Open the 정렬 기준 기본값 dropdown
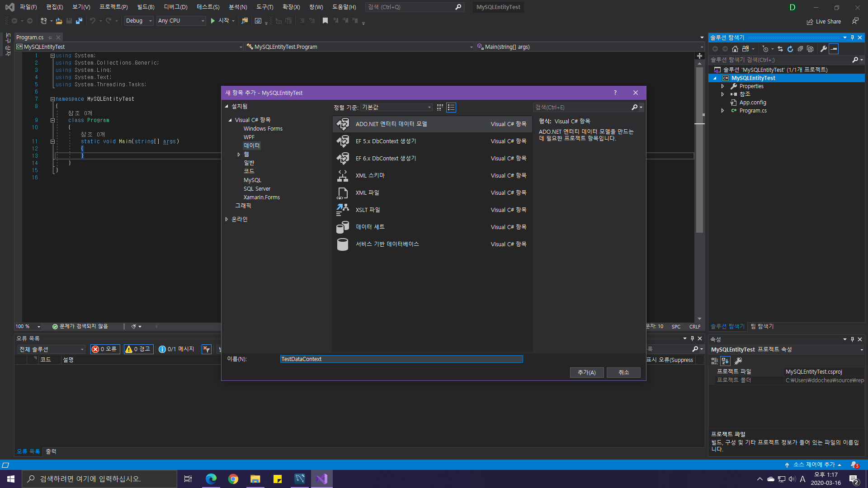Image resolution: width=868 pixels, height=488 pixels. (396, 108)
